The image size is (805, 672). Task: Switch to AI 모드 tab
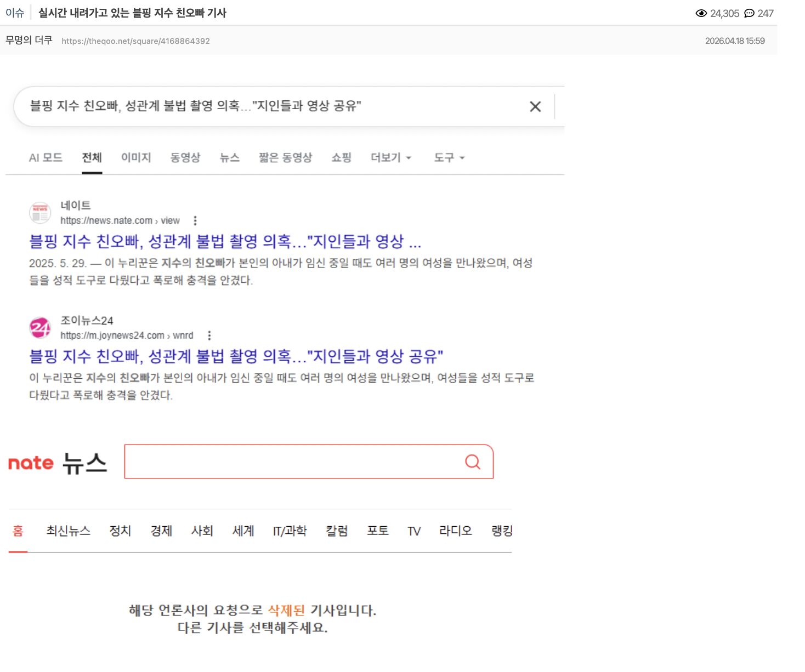click(46, 157)
